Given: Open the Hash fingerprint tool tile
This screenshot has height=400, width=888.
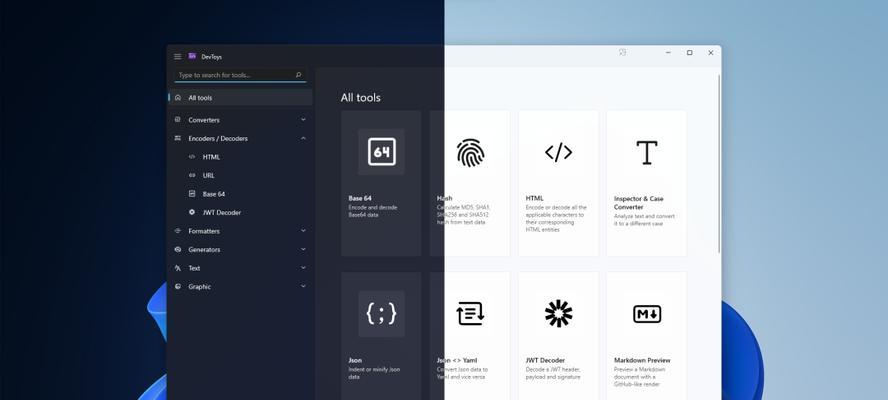Looking at the screenshot, I should click(x=470, y=183).
